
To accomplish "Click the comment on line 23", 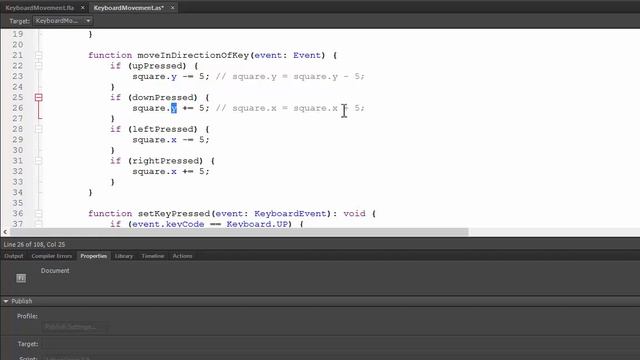I will (x=290, y=76).
